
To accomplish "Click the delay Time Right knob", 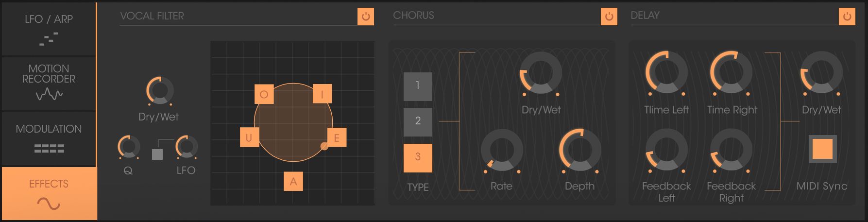I will (x=731, y=73).
